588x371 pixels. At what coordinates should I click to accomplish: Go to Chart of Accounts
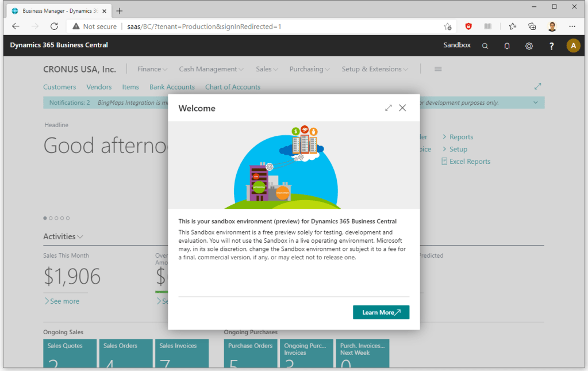233,87
